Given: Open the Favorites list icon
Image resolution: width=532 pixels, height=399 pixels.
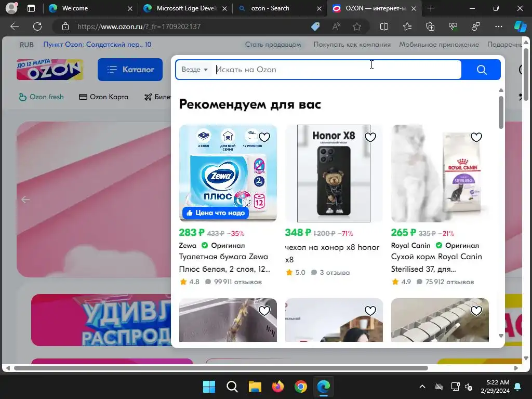Looking at the screenshot, I should [x=407, y=26].
